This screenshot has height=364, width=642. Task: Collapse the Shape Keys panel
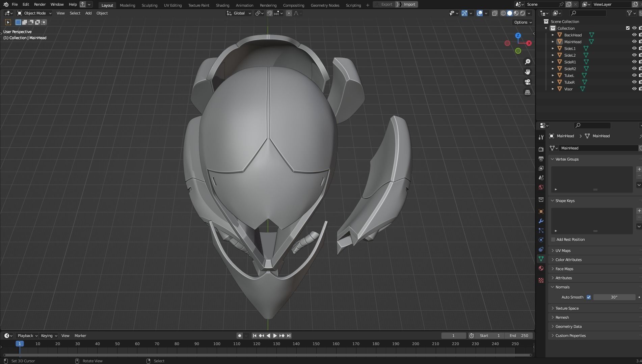point(565,201)
